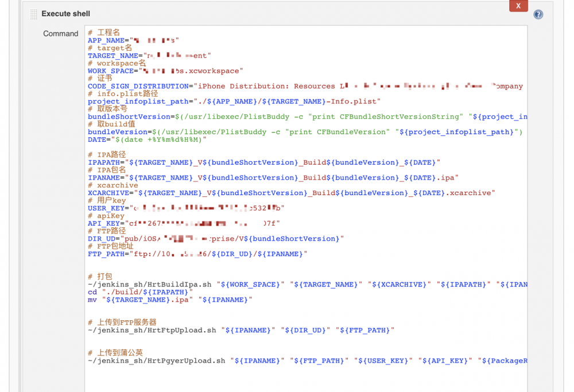Click the HrtBuildIpa.sh command line
This screenshot has height=392, width=574.
coord(308,285)
